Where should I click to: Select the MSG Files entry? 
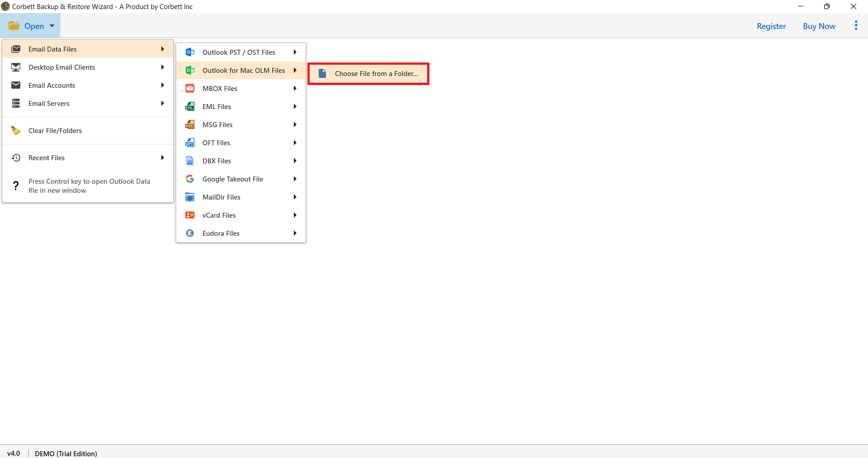point(241,124)
